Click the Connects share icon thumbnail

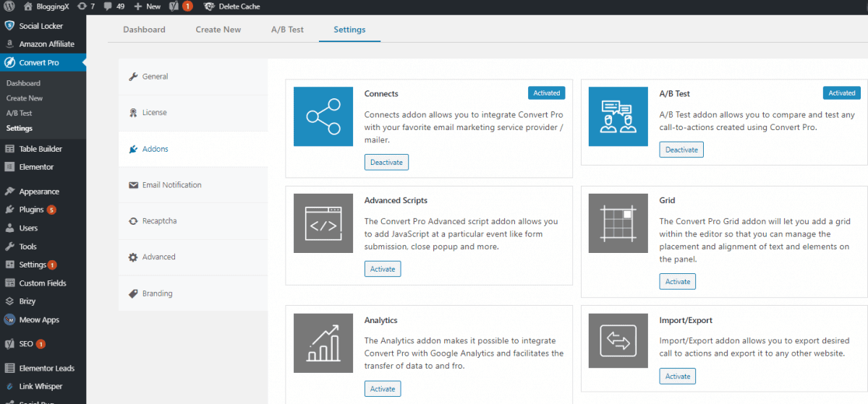pos(323,117)
